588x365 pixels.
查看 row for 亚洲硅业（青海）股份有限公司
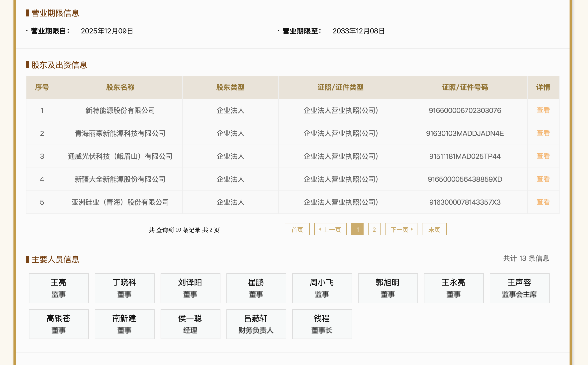[x=543, y=202]
